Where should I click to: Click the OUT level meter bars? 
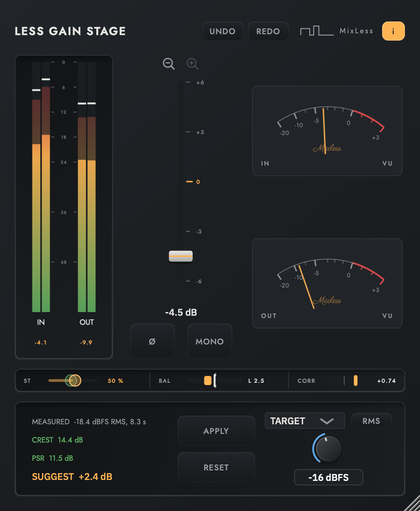tap(87, 187)
